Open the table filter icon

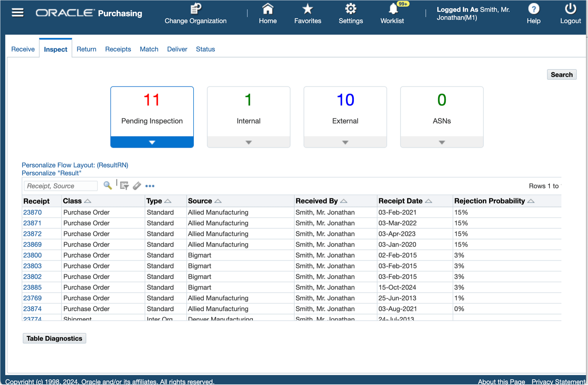point(124,185)
